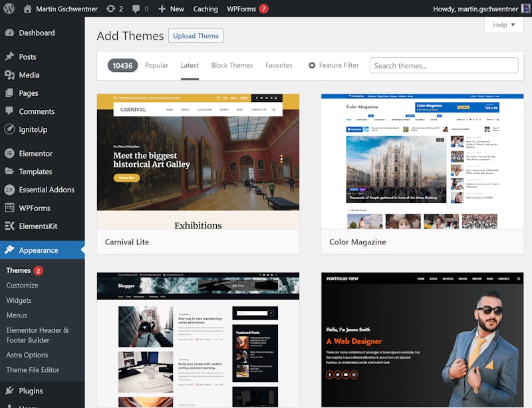
Task: Click the ElementsKit icon
Action: tap(9, 226)
